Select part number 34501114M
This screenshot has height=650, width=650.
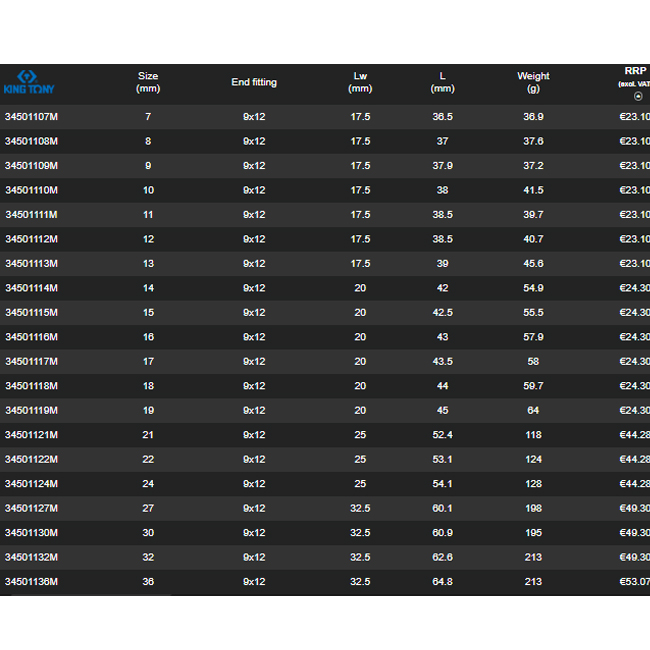32,288
